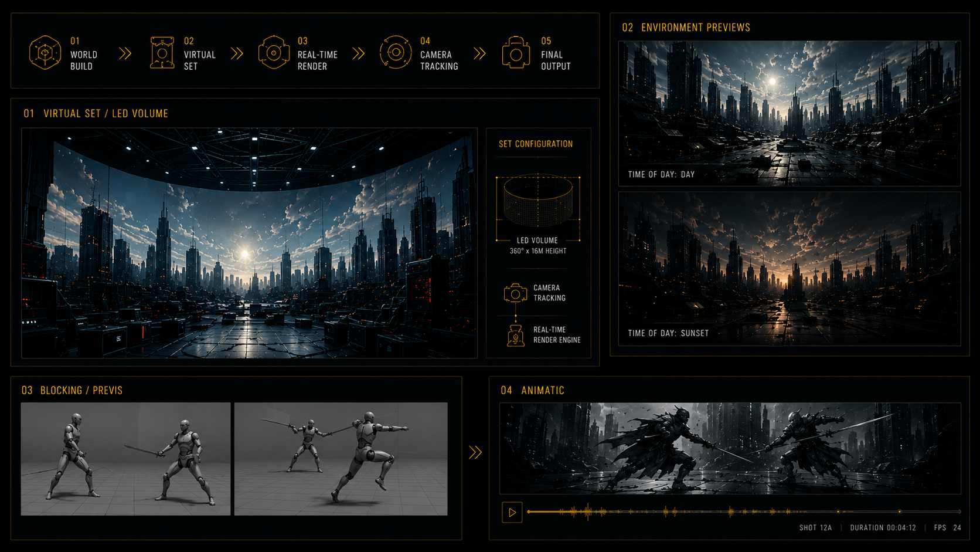Open the lunging attack previs frame
Screen dimensions: 980x552
[x=341, y=459]
